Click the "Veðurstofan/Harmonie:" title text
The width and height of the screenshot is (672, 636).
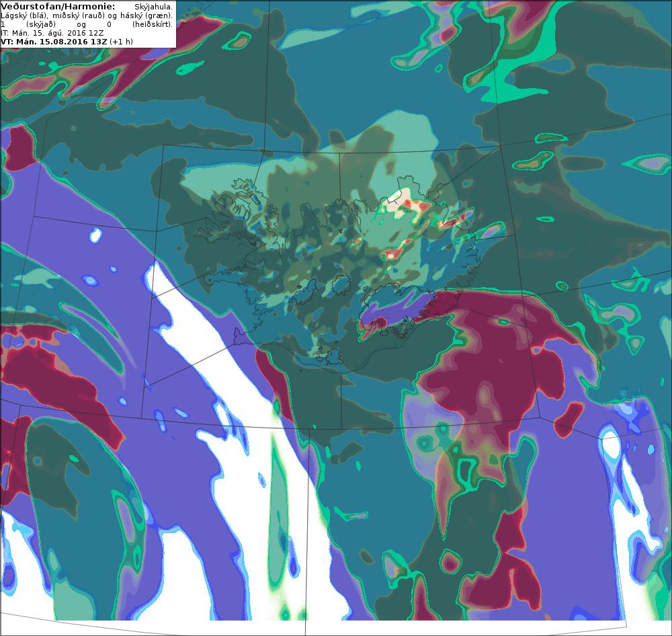point(58,7)
